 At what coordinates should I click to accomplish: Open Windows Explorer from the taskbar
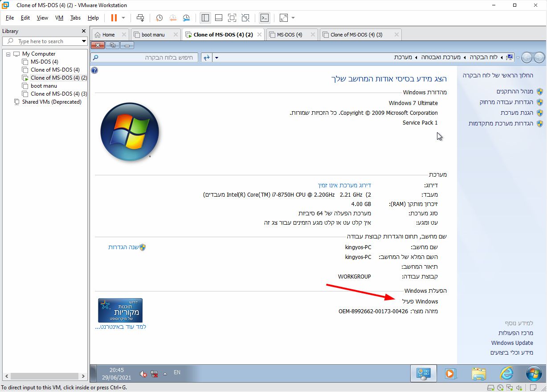tap(479, 374)
